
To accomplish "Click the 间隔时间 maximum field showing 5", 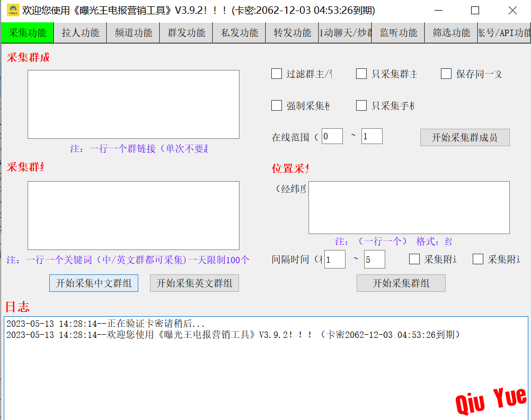I will pos(374,260).
